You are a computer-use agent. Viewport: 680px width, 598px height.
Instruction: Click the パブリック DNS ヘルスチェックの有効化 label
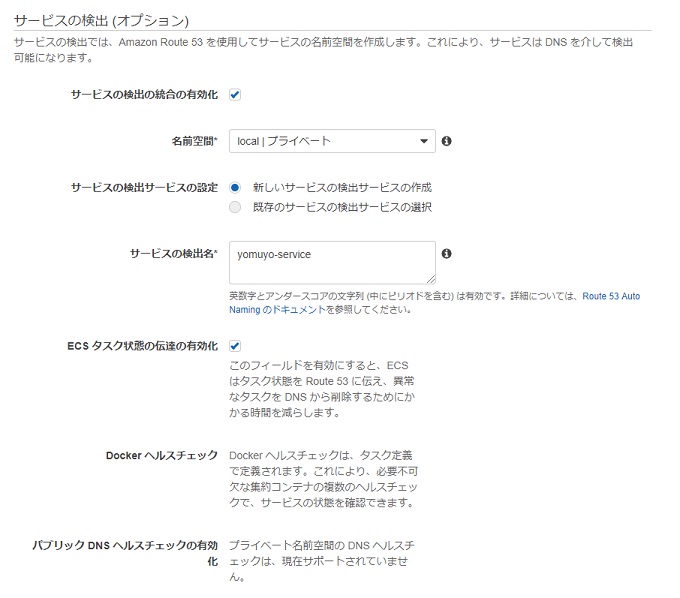coord(125,553)
